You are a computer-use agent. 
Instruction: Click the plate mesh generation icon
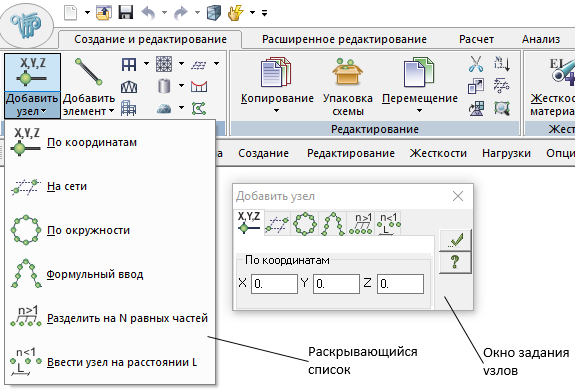pyautogui.click(x=164, y=64)
